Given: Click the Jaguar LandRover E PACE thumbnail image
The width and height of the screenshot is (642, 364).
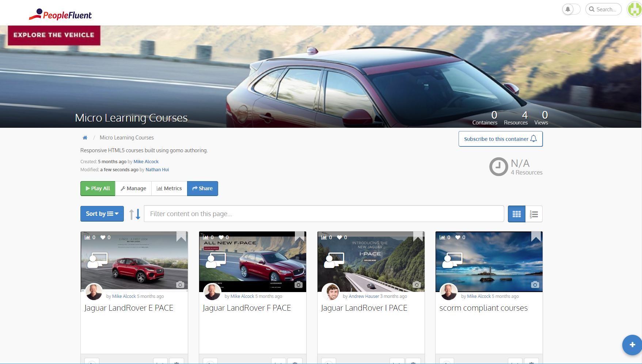Looking at the screenshot, I should [x=134, y=261].
